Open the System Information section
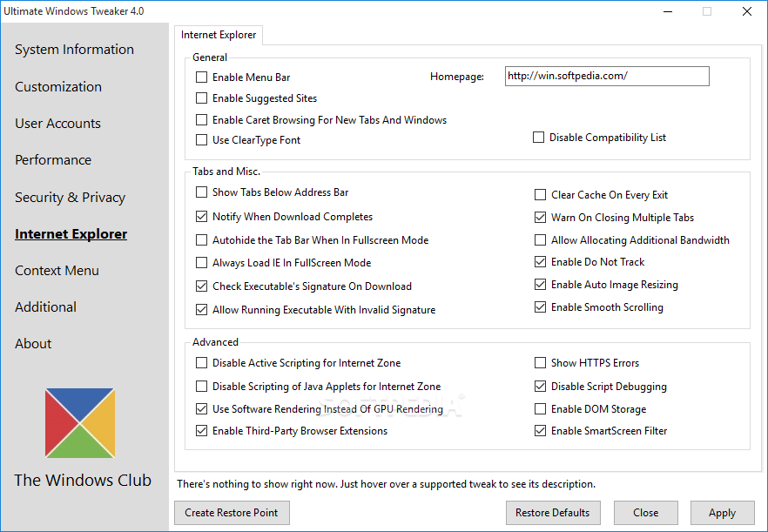This screenshot has height=532, width=768. click(75, 50)
